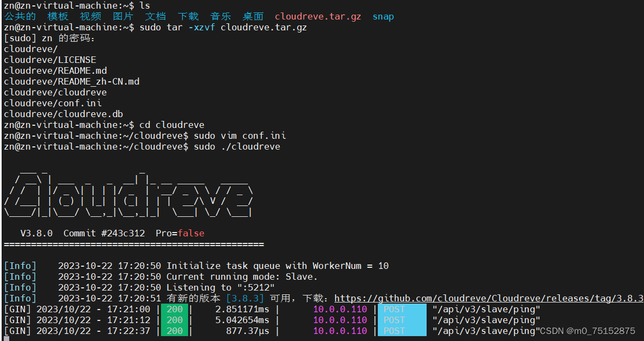
Task: Click the 公共的 folder name
Action: tap(20, 16)
